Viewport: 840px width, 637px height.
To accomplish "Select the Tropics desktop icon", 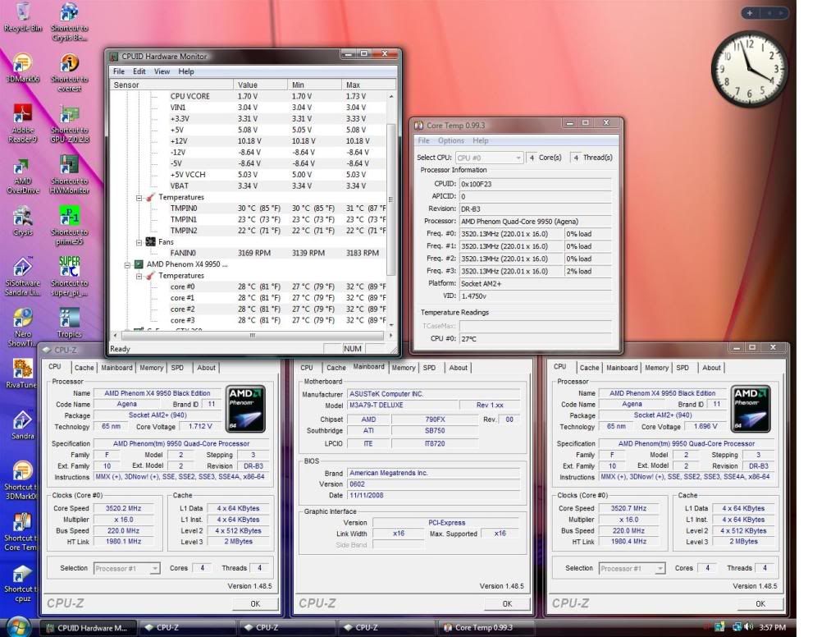I will (70, 323).
